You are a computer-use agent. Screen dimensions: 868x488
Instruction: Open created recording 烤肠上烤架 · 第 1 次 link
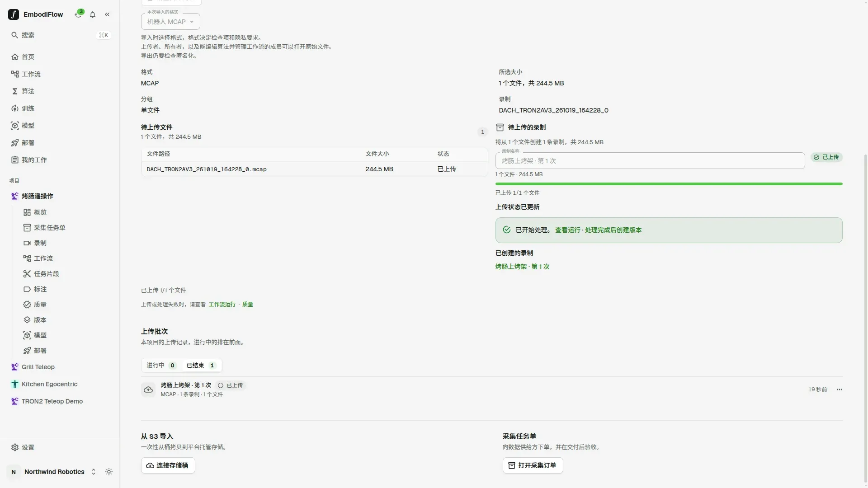coord(522,267)
